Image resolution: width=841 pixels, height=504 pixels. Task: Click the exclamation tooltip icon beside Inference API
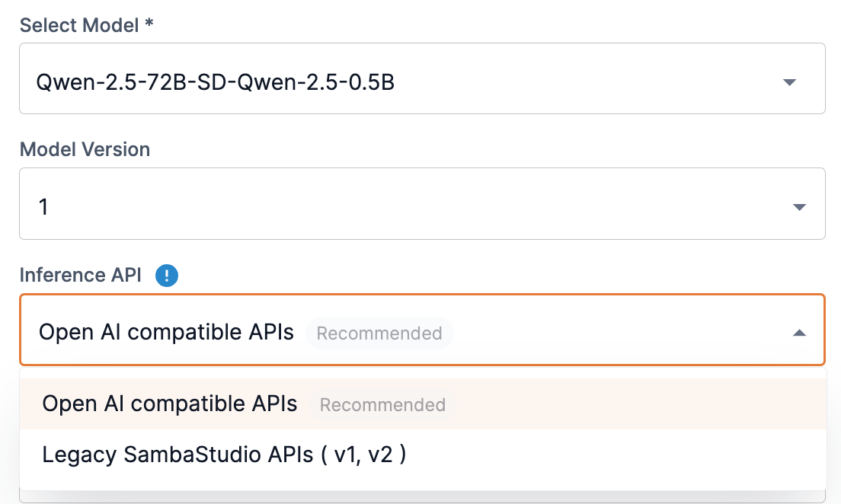(167, 276)
